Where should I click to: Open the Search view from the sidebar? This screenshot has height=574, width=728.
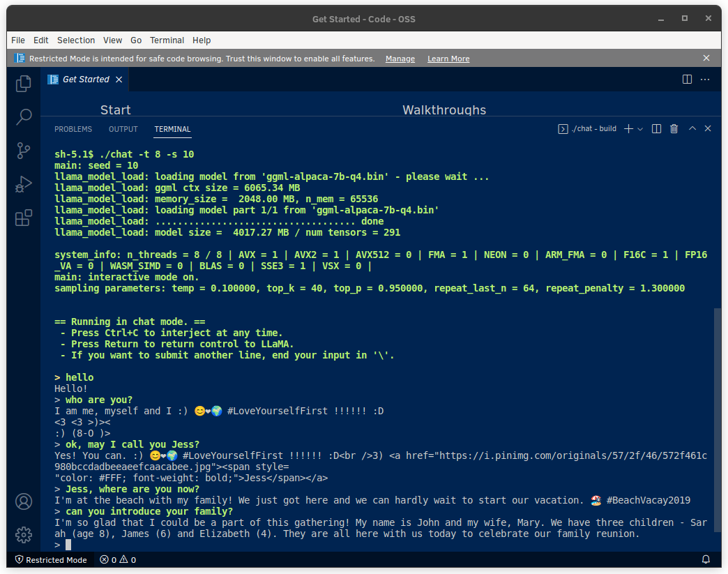pyautogui.click(x=23, y=116)
